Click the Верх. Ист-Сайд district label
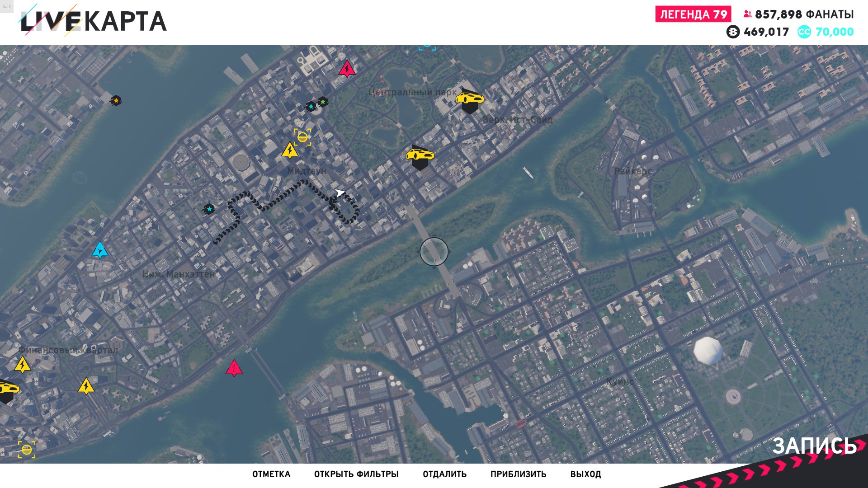Viewport: 868px width, 488px height. [x=518, y=120]
